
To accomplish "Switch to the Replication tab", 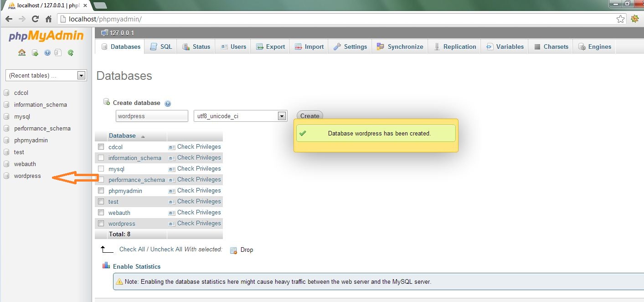I will (454, 47).
